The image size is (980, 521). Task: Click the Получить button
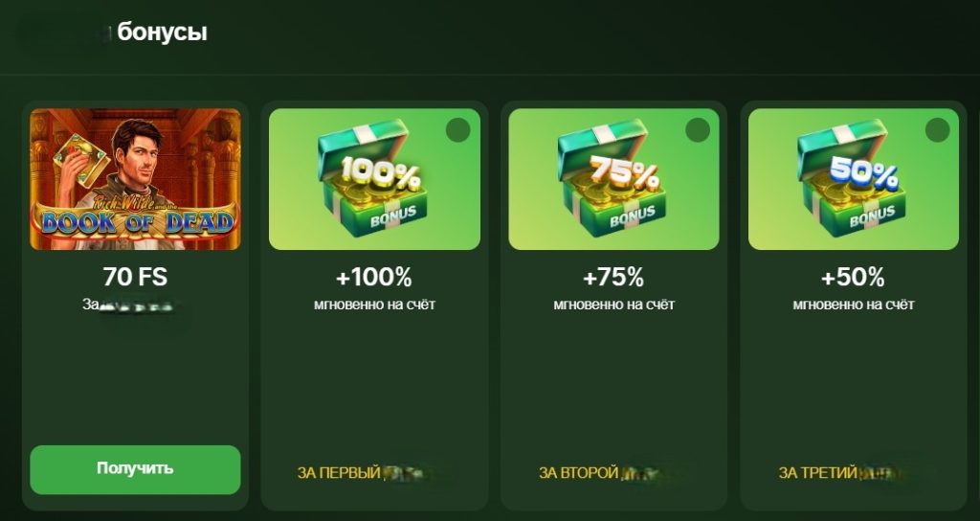[x=135, y=469]
